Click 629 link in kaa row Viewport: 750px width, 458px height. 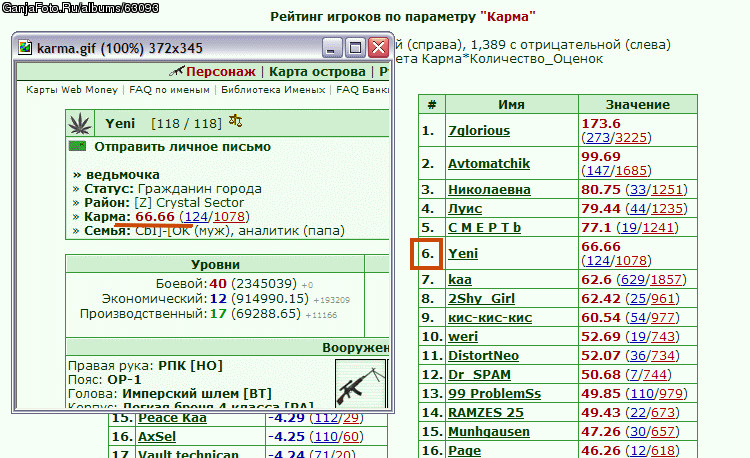coord(632,280)
